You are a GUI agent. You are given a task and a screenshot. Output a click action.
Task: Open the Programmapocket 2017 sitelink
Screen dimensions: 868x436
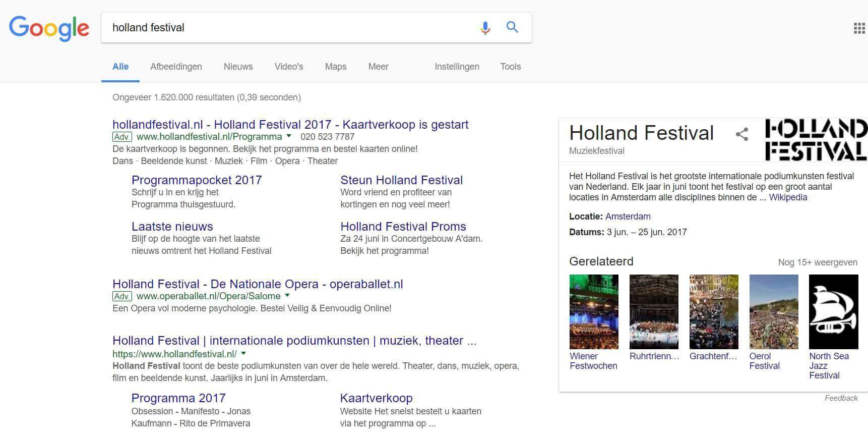[x=197, y=180]
